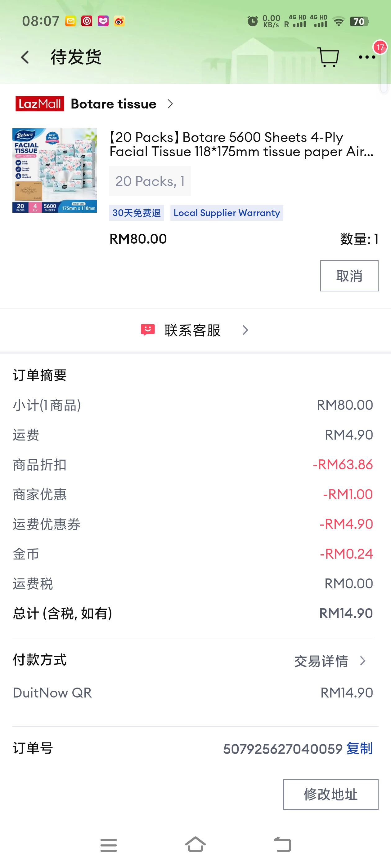The width and height of the screenshot is (391, 868).
Task: Click the 修改地址 button
Action: tap(330, 794)
